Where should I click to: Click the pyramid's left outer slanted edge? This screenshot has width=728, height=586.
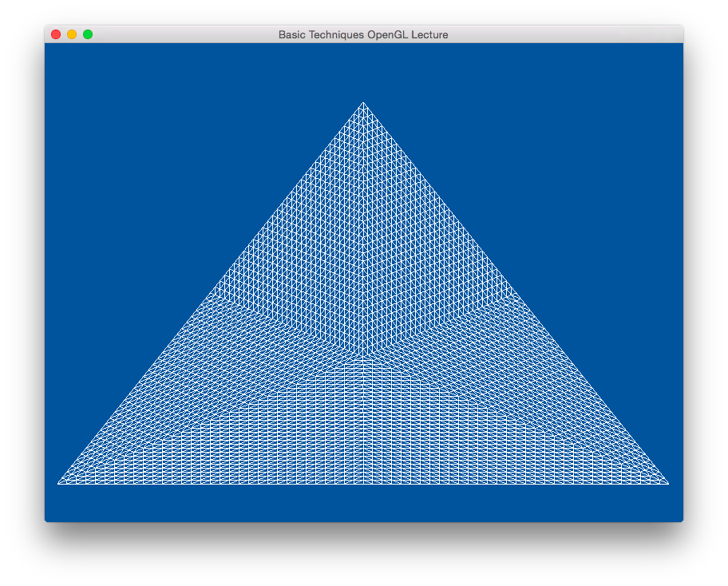click(x=211, y=293)
